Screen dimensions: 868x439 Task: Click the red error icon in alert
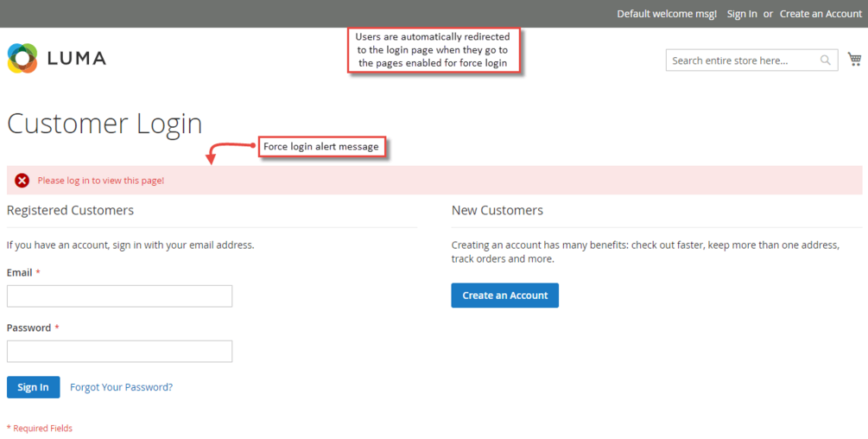pyautogui.click(x=22, y=181)
